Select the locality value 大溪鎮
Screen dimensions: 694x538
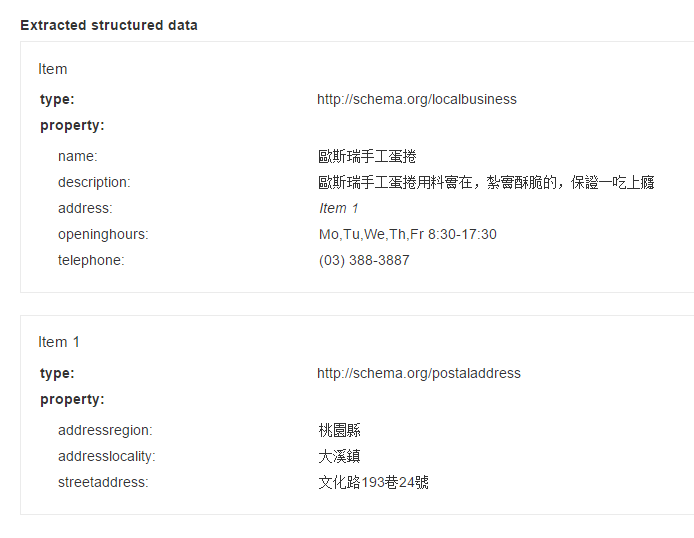coord(339,456)
